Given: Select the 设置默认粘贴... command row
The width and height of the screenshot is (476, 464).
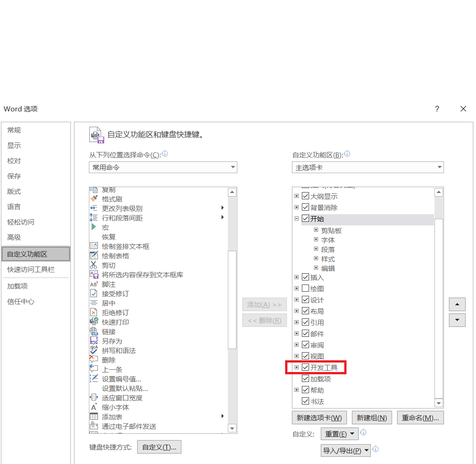Looking at the screenshot, I should coord(158,388).
